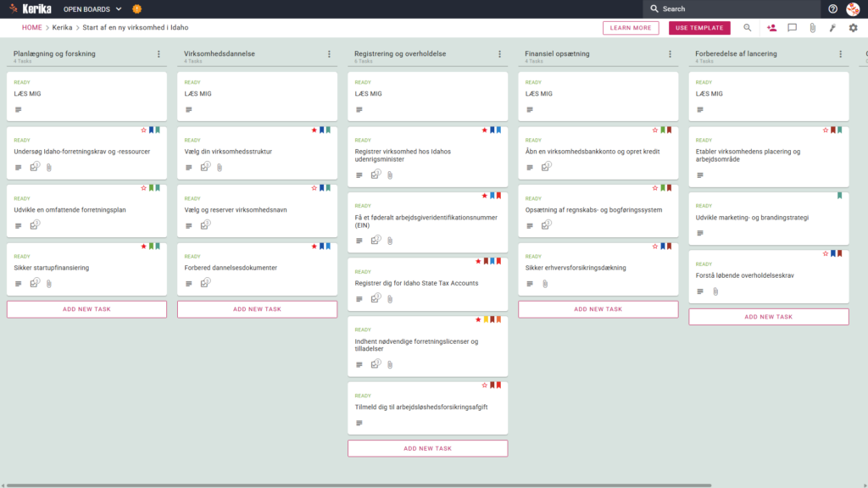
Task: Open the orange notification icon by Open Boards
Action: click(136, 8)
